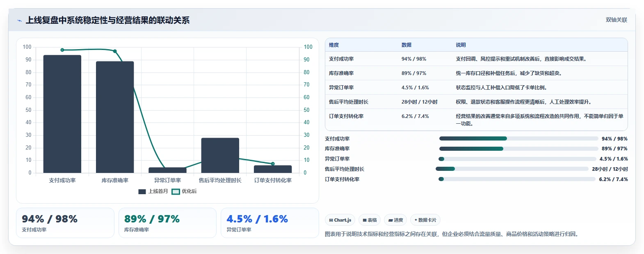Click the table description starting 经营结果的改善

(x=540, y=120)
